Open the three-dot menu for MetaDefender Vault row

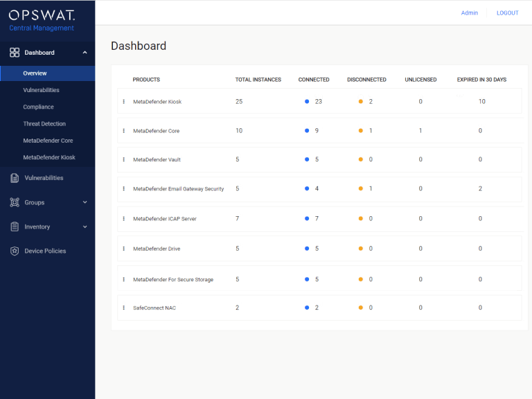coord(124,159)
